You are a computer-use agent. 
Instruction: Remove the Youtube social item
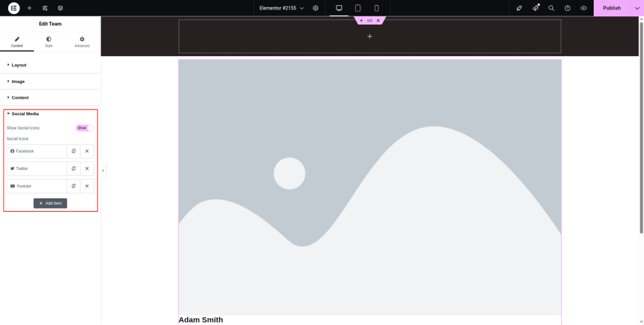[87, 186]
